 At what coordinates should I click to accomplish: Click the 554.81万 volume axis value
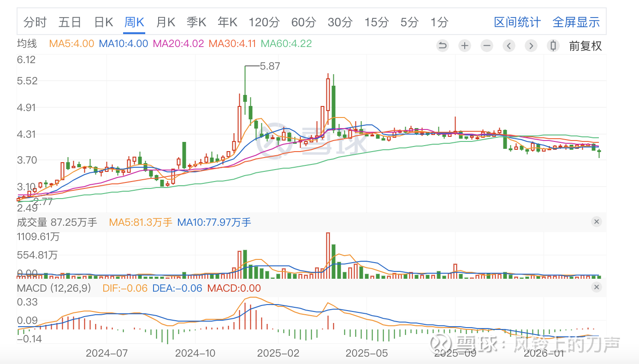[x=37, y=254]
